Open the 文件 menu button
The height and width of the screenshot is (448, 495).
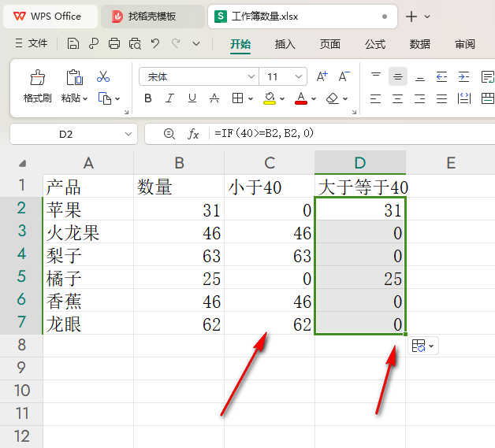coord(32,44)
